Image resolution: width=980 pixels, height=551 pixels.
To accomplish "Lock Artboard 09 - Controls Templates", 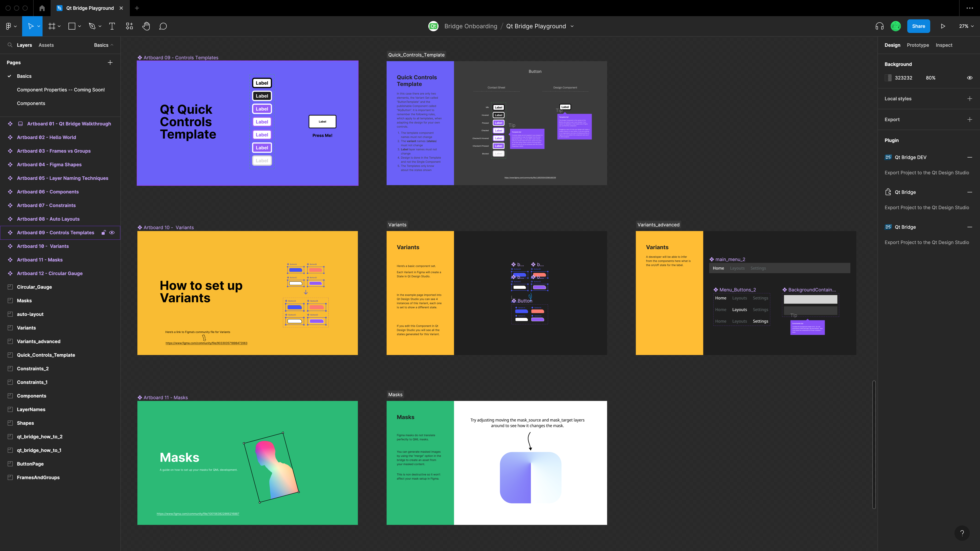I will tap(104, 232).
